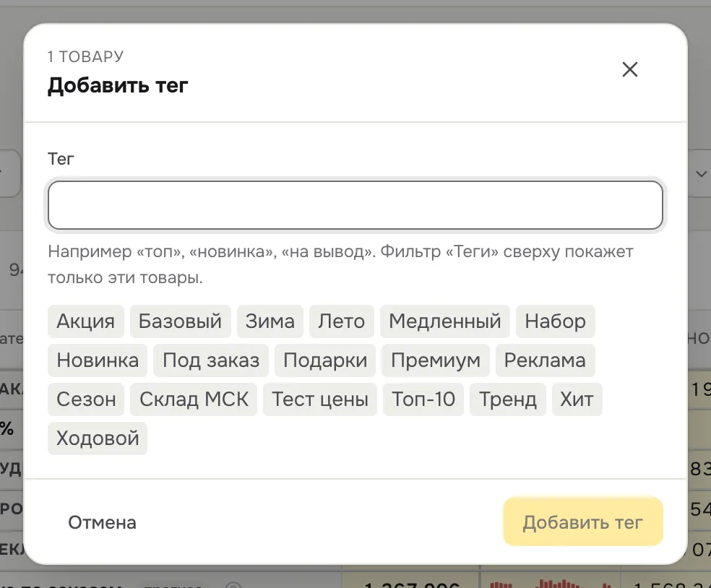The width and height of the screenshot is (711, 588).
Task: Focus the Тег input field
Action: (x=355, y=205)
